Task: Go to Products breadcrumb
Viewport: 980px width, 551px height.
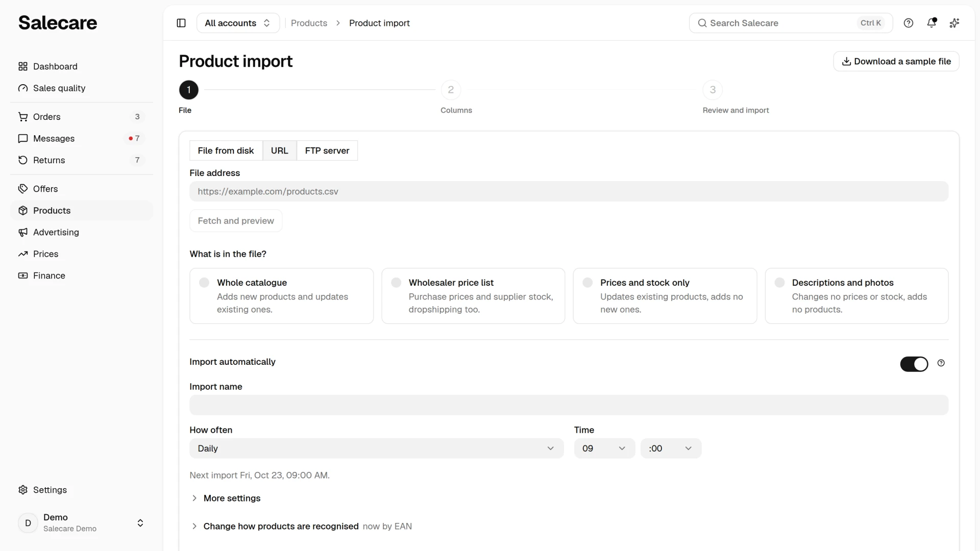Action: point(309,23)
